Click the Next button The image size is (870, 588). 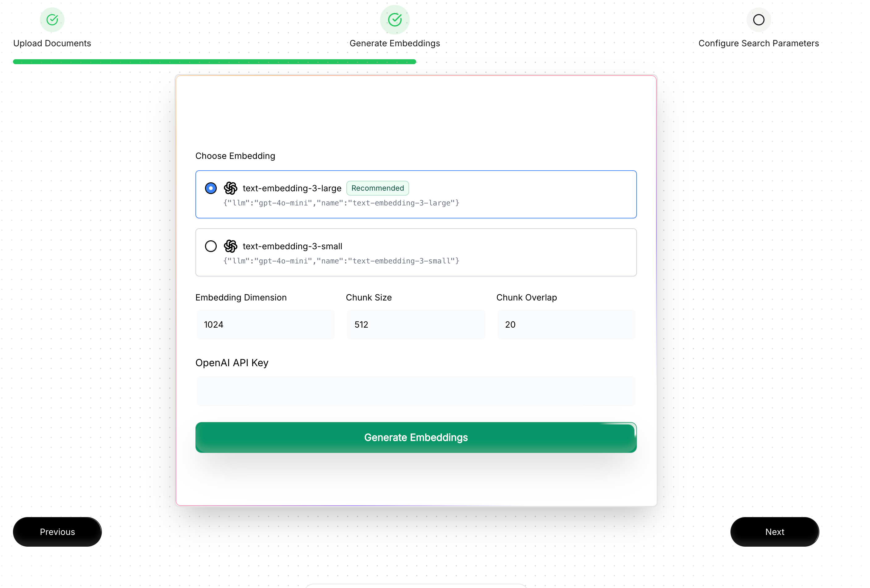pyautogui.click(x=775, y=532)
